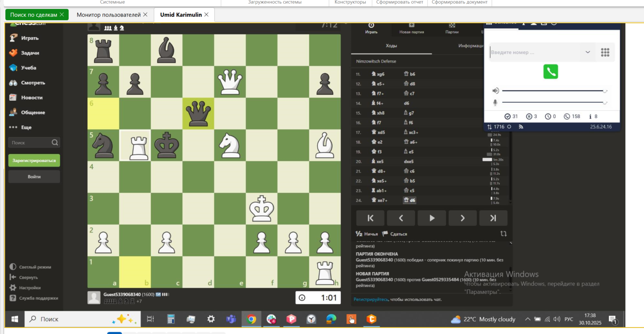Open Смотреть section in sidebar
This screenshot has height=334, width=644.
tap(27, 83)
